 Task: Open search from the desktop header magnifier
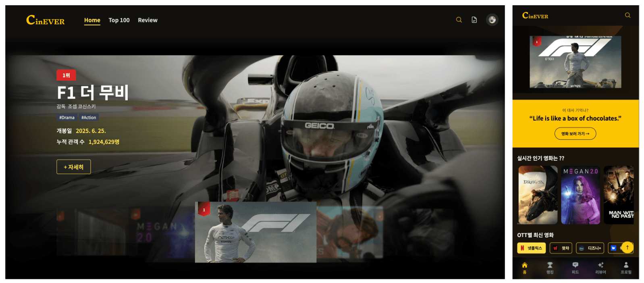459,20
